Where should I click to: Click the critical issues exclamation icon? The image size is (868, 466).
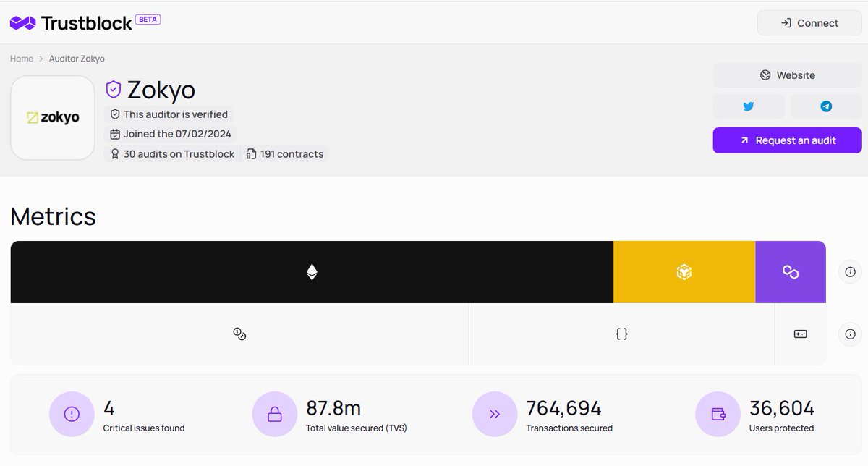tap(72, 415)
